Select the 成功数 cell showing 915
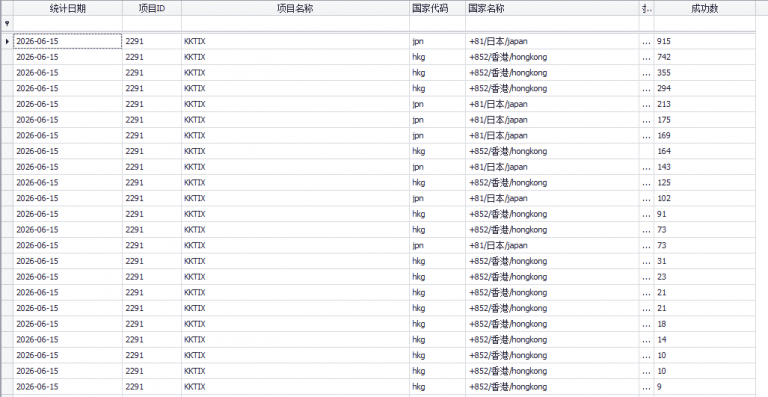Screen dimensions: 768x397 [704, 42]
